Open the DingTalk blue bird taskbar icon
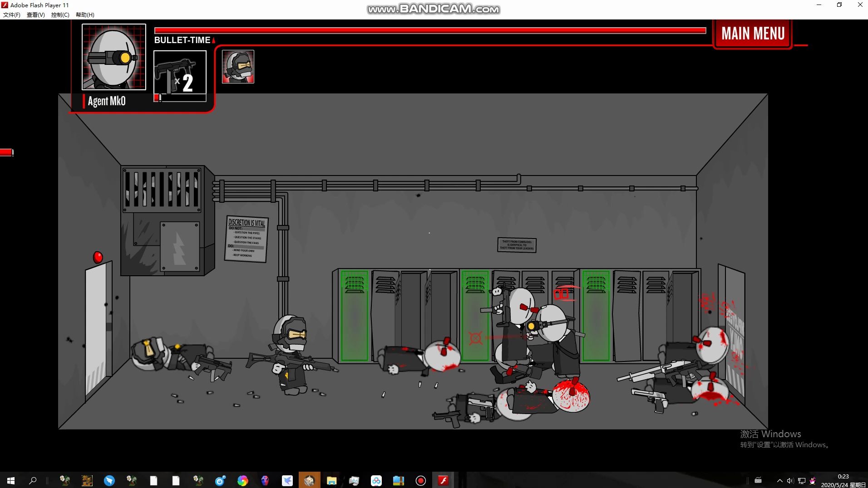This screenshot has height=488, width=868. [109, 480]
